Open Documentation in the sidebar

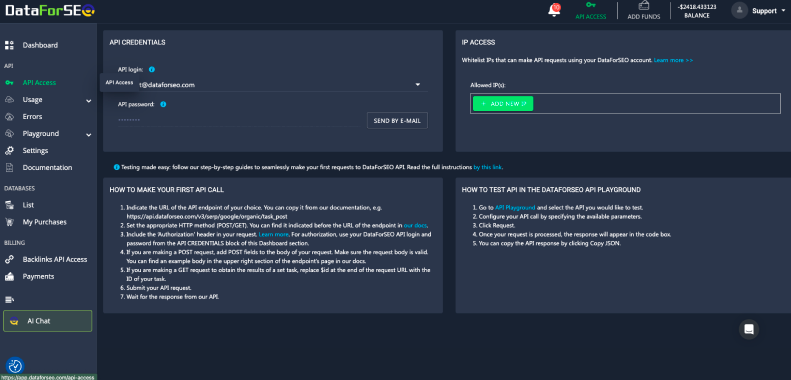47,168
